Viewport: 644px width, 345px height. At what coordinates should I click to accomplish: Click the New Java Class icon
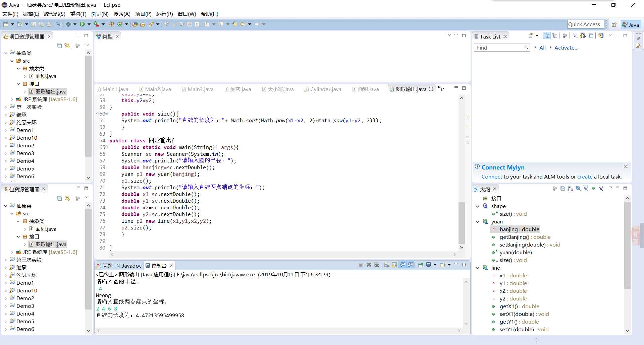click(x=120, y=24)
